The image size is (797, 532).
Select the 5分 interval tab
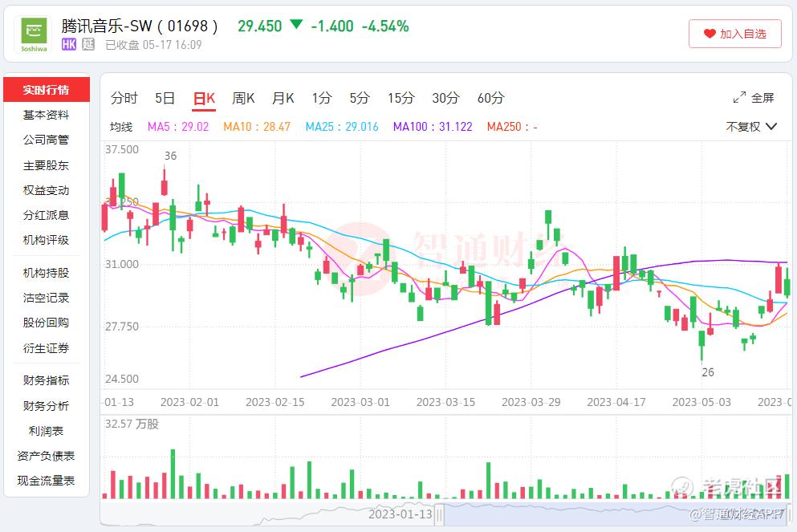[360, 98]
